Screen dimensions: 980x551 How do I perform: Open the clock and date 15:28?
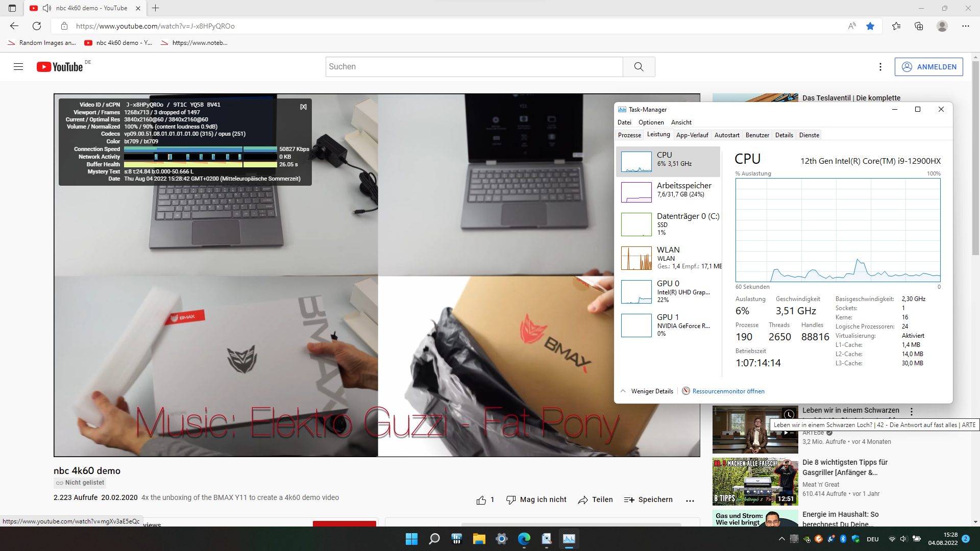coord(943,539)
